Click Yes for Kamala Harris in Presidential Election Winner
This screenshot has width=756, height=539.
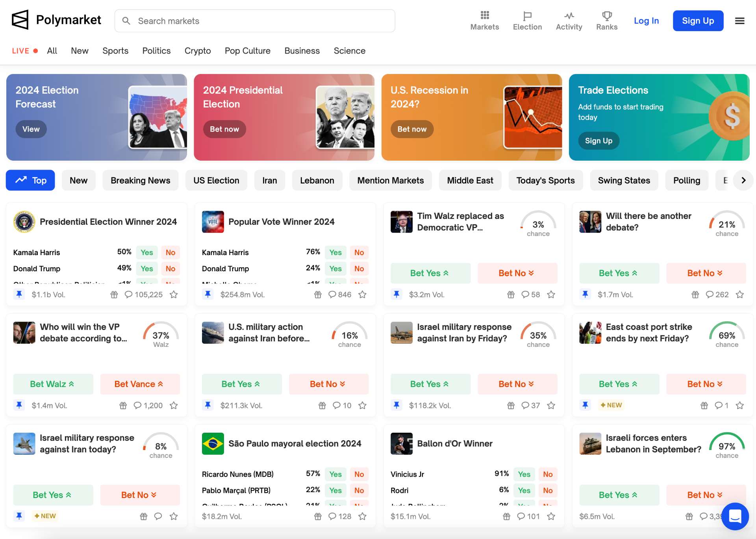pyautogui.click(x=147, y=252)
